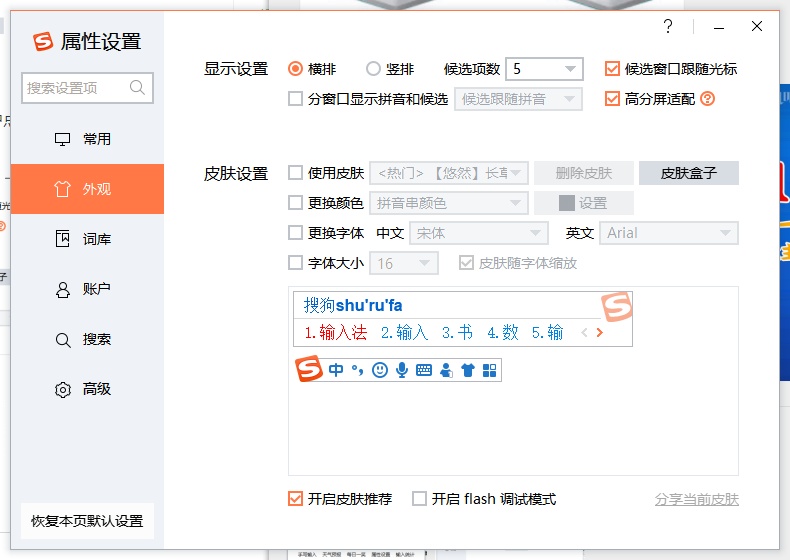Viewport: 790px width, 560px height.
Task: Toggle the 中 Chinese/English mode icon in preview toolbar
Action: pyautogui.click(x=336, y=370)
